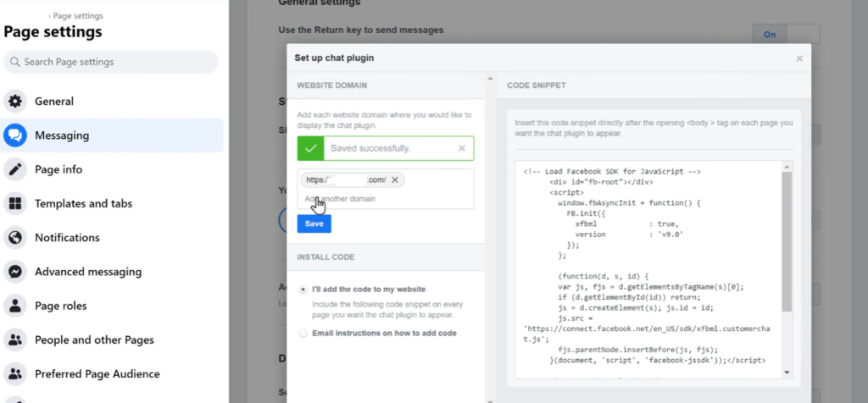Image resolution: width=868 pixels, height=403 pixels.
Task: Close the Set up chat plugin dialog
Action: (x=799, y=58)
